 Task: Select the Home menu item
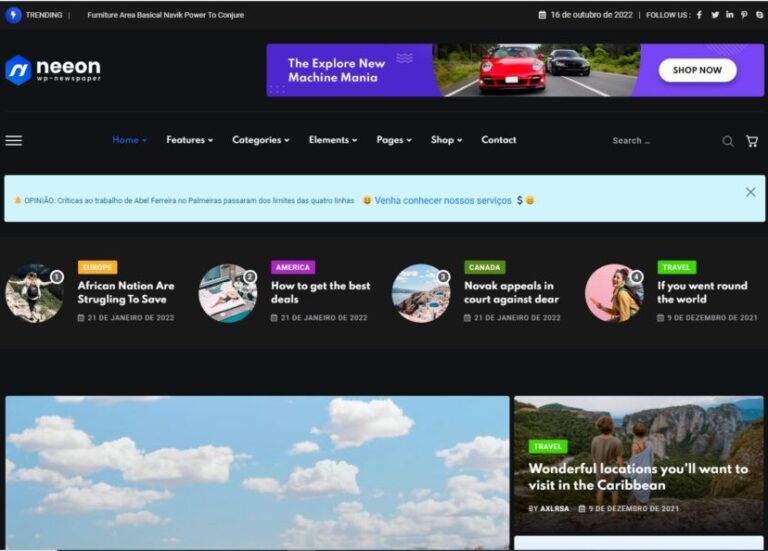click(129, 140)
